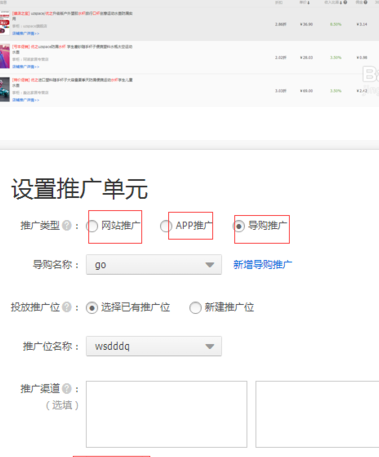379x457 pixels.
Task: Open the help icon beside 投放推广位
Action: coord(67,307)
